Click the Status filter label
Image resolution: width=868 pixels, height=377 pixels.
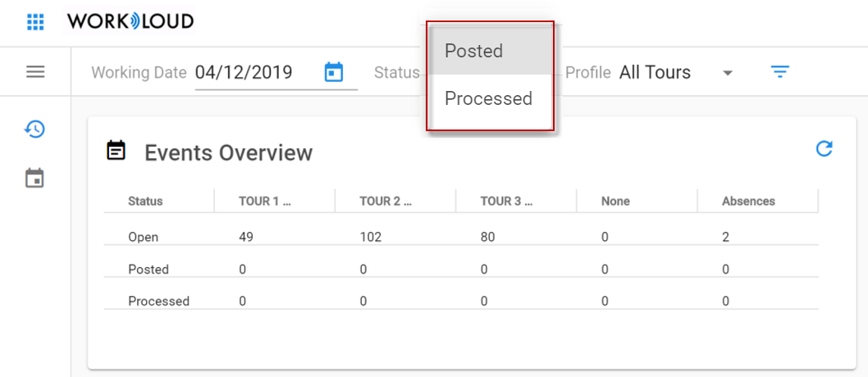(396, 72)
